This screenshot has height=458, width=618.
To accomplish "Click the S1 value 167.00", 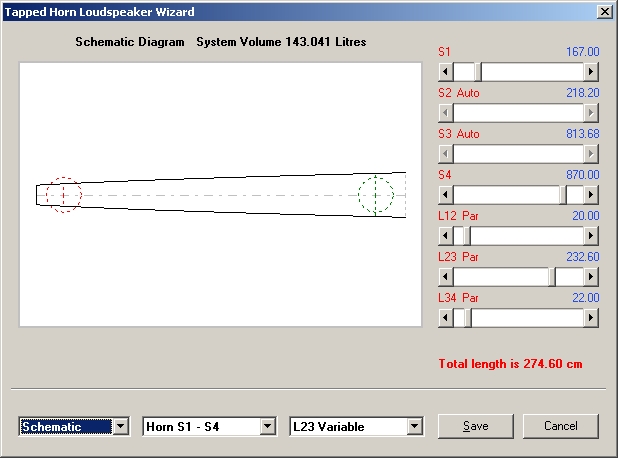I will click(583, 52).
